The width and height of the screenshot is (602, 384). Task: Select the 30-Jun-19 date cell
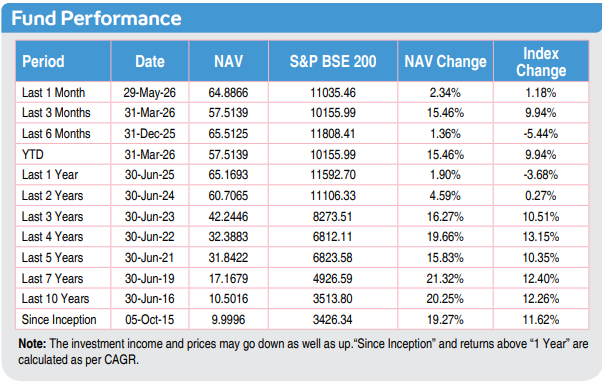coord(150,278)
